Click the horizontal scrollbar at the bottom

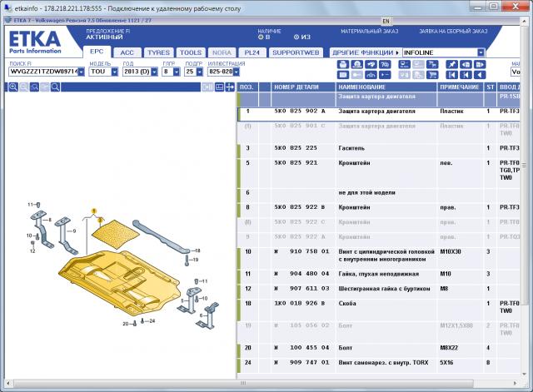[x=243, y=383]
